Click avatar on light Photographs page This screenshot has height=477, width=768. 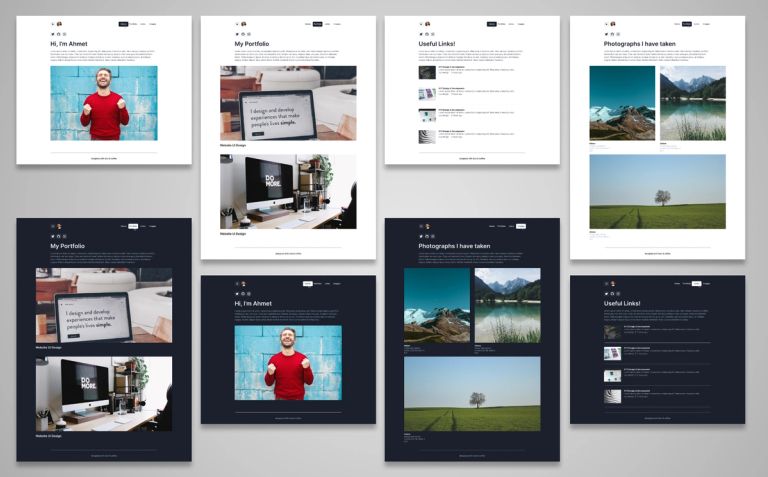click(x=613, y=24)
